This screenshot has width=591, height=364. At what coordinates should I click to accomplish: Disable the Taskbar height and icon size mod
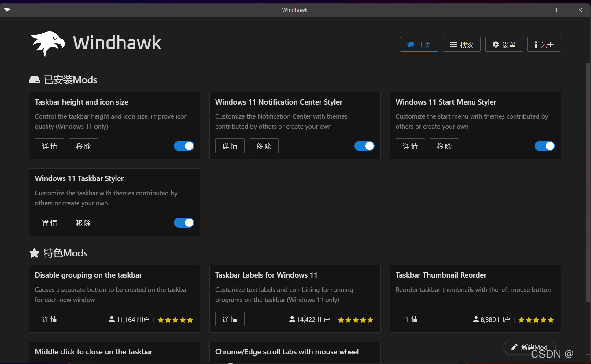pos(184,146)
